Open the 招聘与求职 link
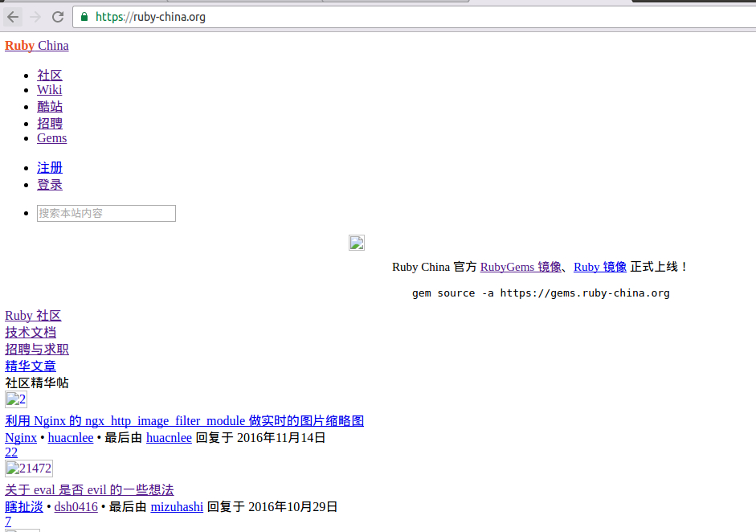The width and height of the screenshot is (756, 532). (37, 350)
